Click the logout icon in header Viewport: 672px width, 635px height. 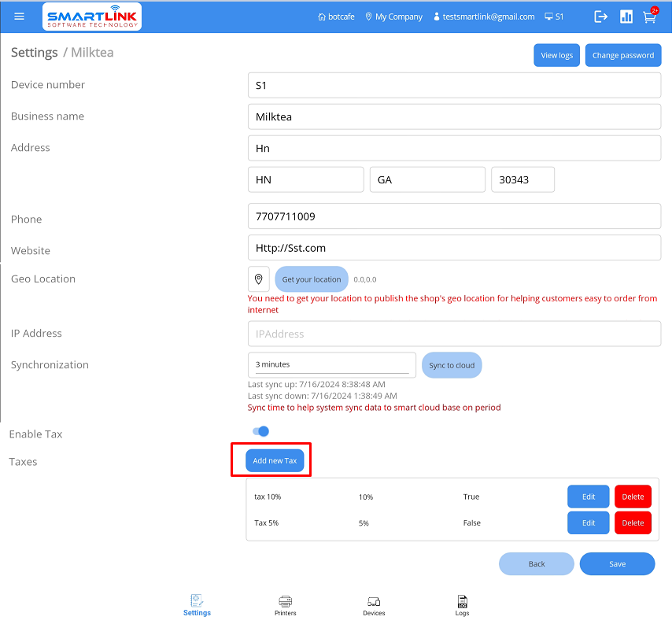coord(601,17)
